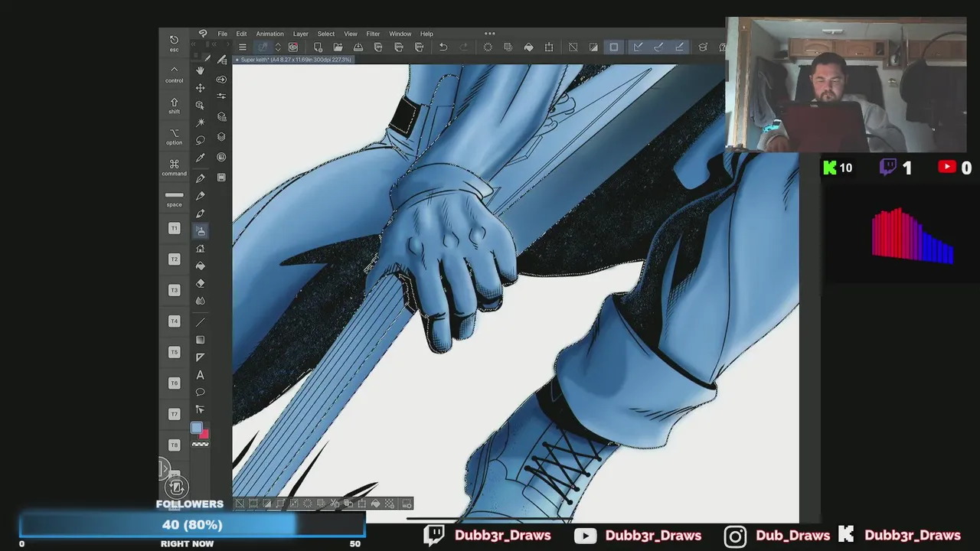Select the Blend tool
Screen dimensions: 980x551
200,301
